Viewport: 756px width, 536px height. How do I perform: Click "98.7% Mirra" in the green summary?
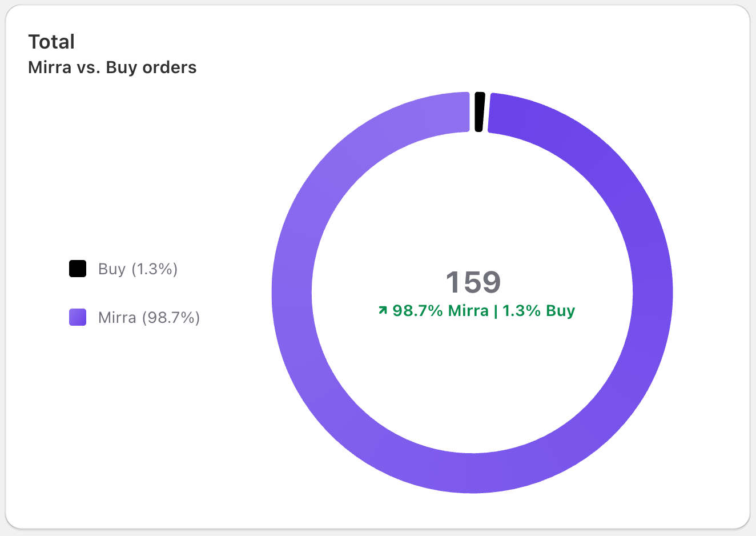point(440,310)
